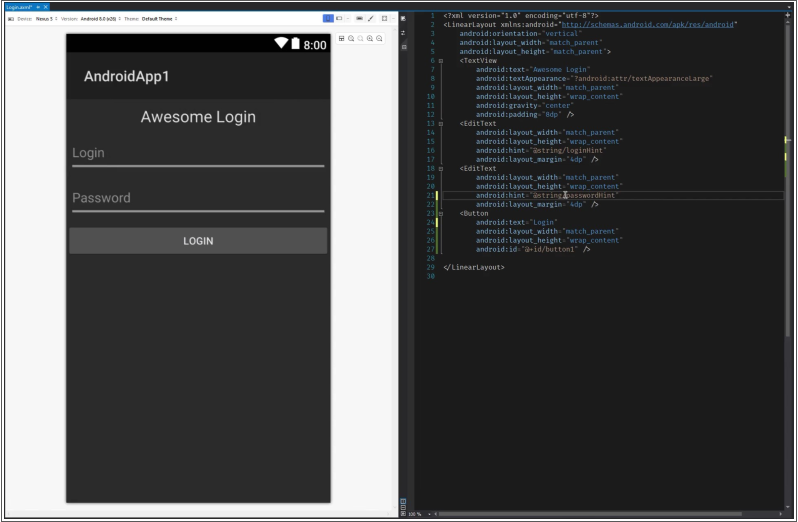Screen dimensions: 798x522
Task: Click the Password input field in preview
Action: tap(197, 199)
